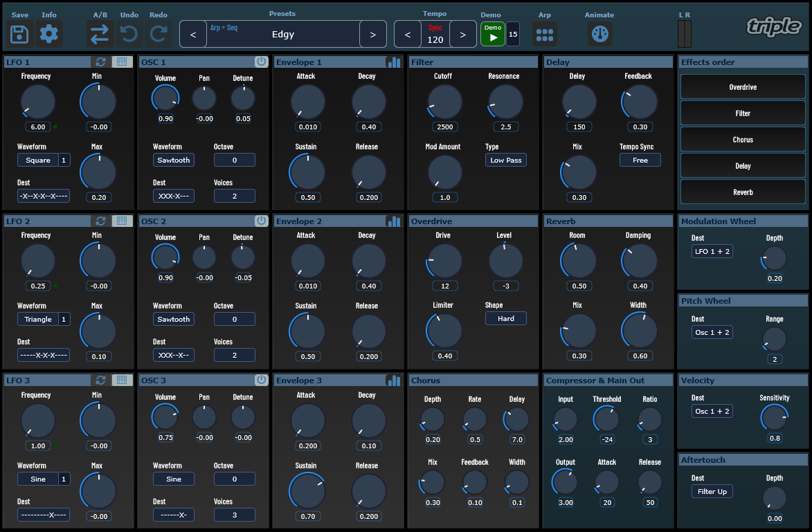Toggle LFO 2 retrigger sync icon
812x532 pixels.
pyautogui.click(x=100, y=221)
